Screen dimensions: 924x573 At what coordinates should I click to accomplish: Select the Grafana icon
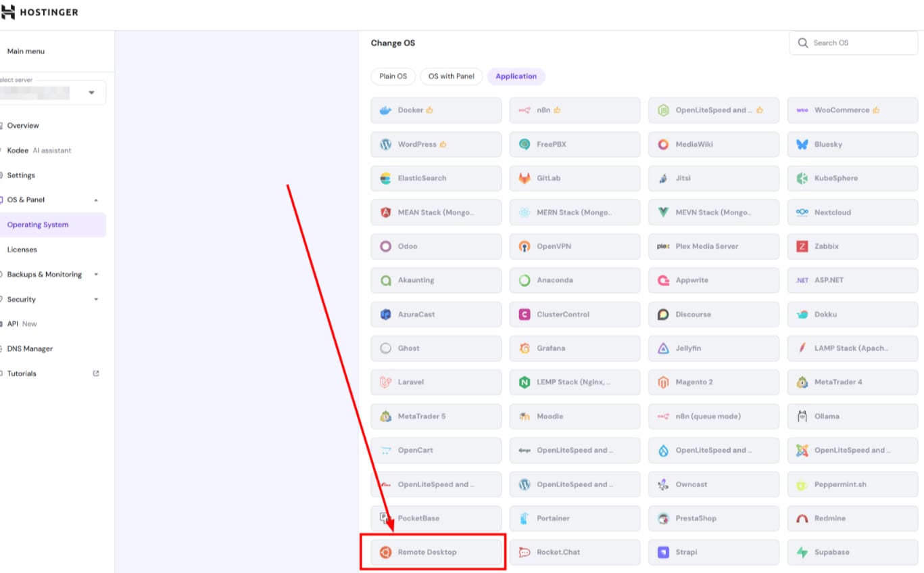525,348
